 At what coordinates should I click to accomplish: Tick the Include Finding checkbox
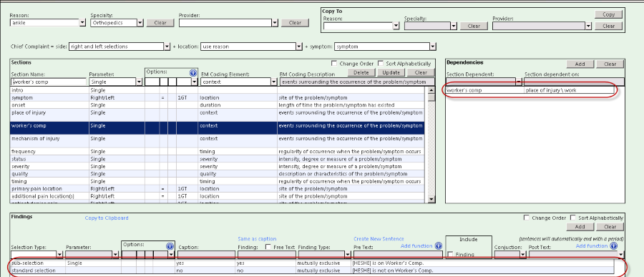(x=450, y=254)
